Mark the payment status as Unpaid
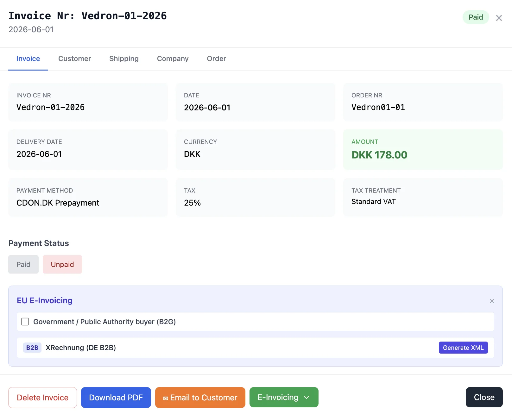This screenshot has height=420, width=512. coord(62,264)
